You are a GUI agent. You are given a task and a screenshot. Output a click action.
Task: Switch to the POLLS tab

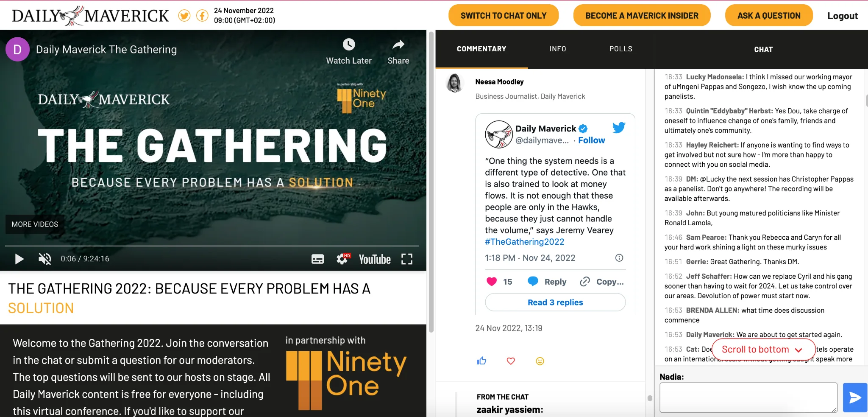coord(621,49)
